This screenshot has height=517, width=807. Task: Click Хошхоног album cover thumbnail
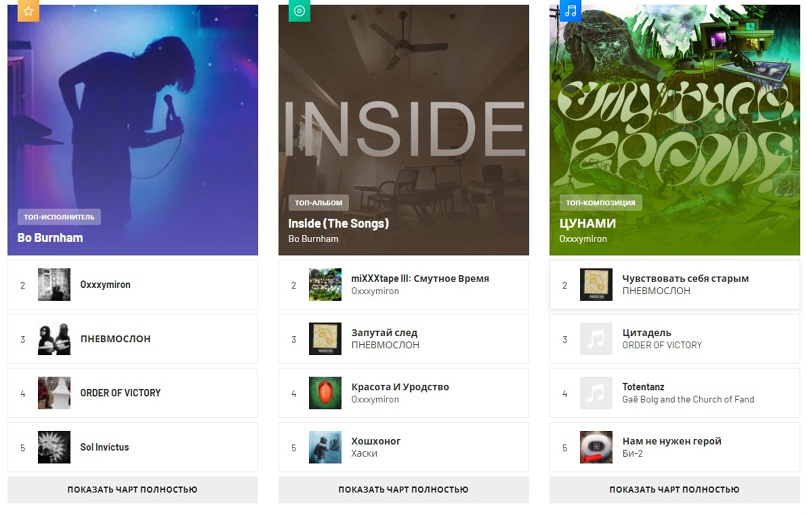[325, 447]
